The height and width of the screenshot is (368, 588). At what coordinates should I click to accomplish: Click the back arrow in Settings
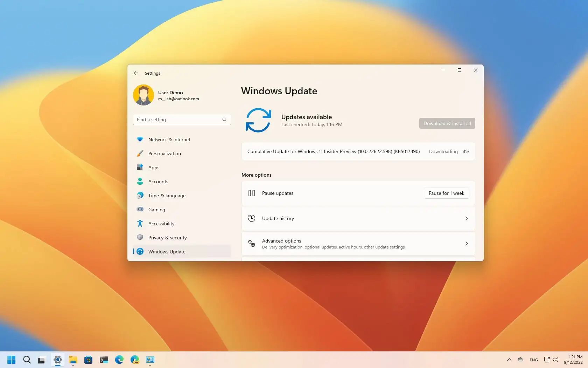pyautogui.click(x=136, y=73)
